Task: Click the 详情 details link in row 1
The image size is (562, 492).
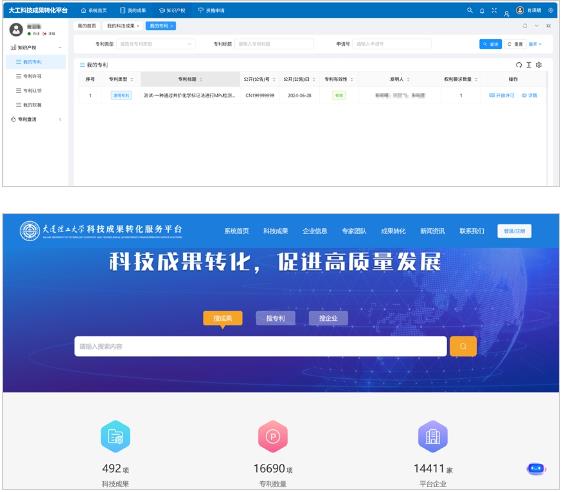Action: pyautogui.click(x=529, y=95)
